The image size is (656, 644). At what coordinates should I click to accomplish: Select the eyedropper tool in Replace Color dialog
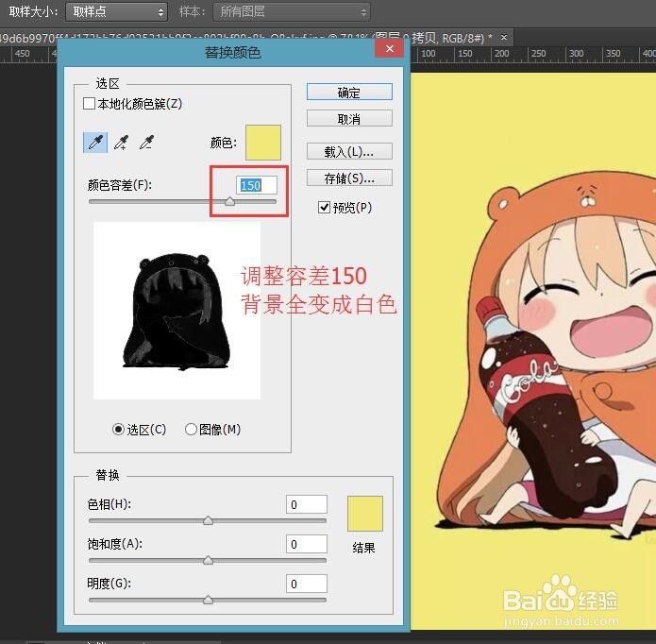(x=95, y=143)
